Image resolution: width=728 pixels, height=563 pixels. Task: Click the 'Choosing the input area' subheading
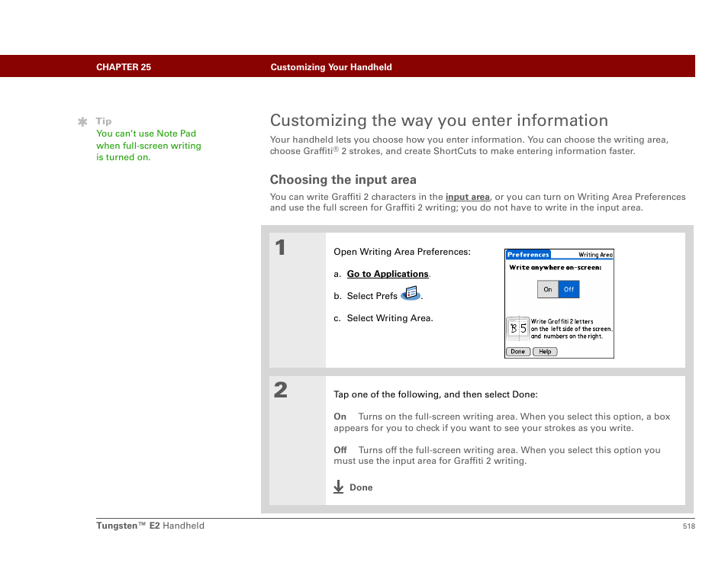[343, 179]
